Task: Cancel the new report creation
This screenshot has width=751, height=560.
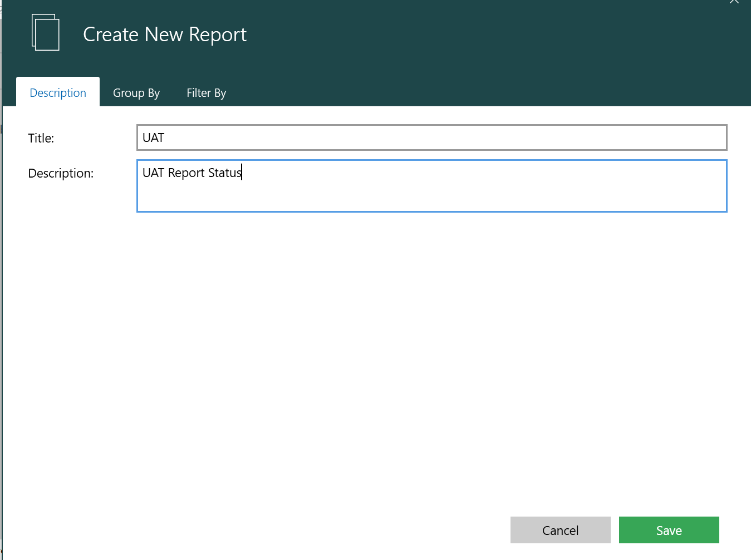Action: click(560, 530)
